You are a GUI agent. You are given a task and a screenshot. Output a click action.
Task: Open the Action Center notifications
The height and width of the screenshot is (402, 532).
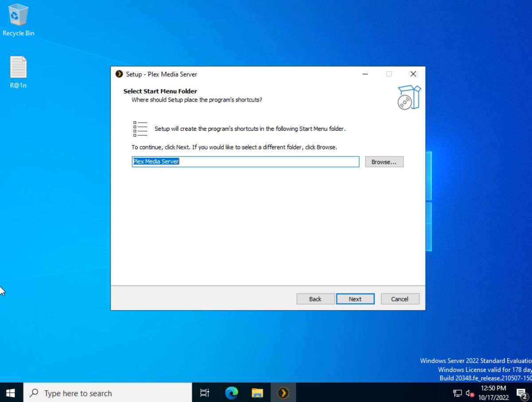coord(521,393)
